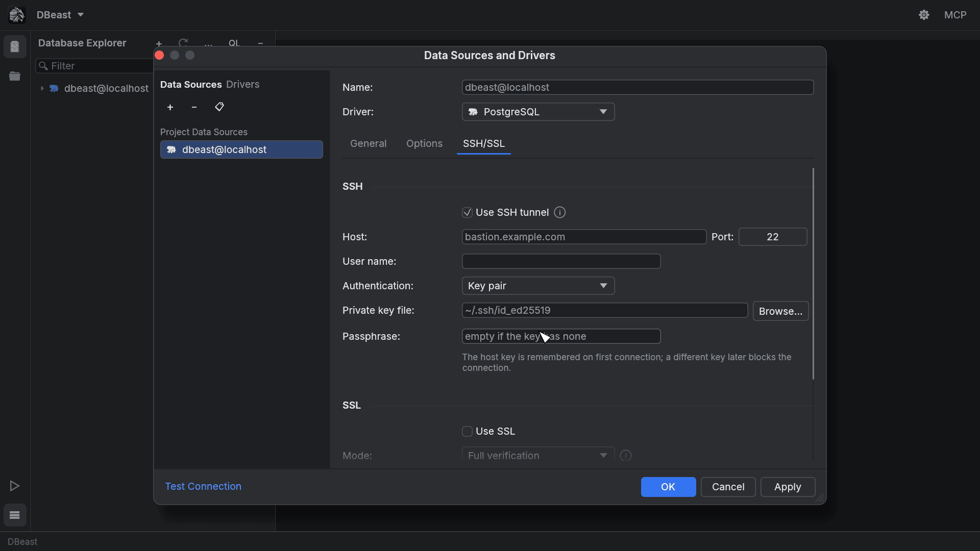This screenshot has width=980, height=551.
Task: Click the PostgreSQL icon on the dbeast@localhost tree row
Action: [54, 88]
